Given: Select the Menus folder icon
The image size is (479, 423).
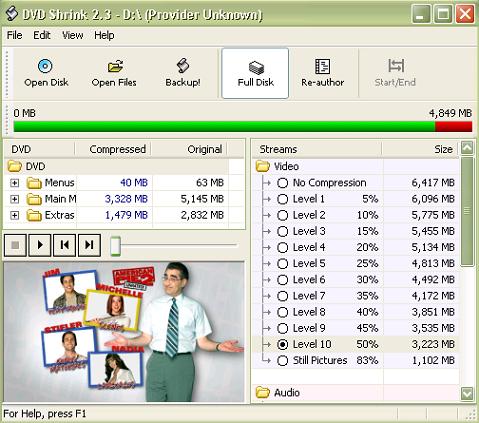Looking at the screenshot, I should coord(34,183).
